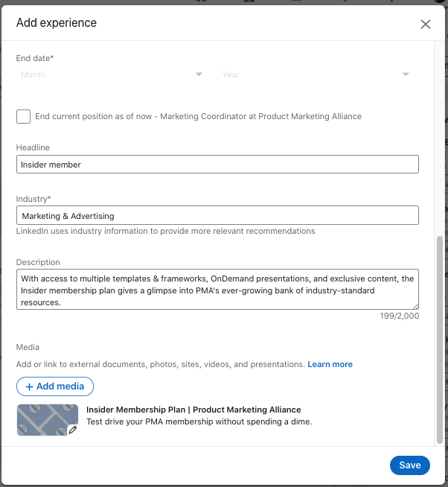Open the End date Month dropdown
Screen dimensions: 448x487
112,74
